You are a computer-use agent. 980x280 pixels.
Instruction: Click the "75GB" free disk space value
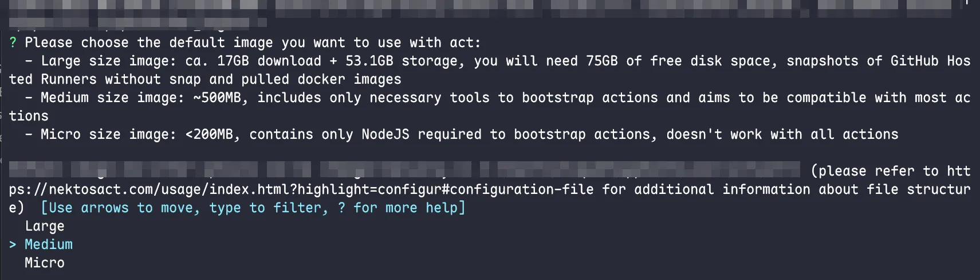tap(601, 61)
